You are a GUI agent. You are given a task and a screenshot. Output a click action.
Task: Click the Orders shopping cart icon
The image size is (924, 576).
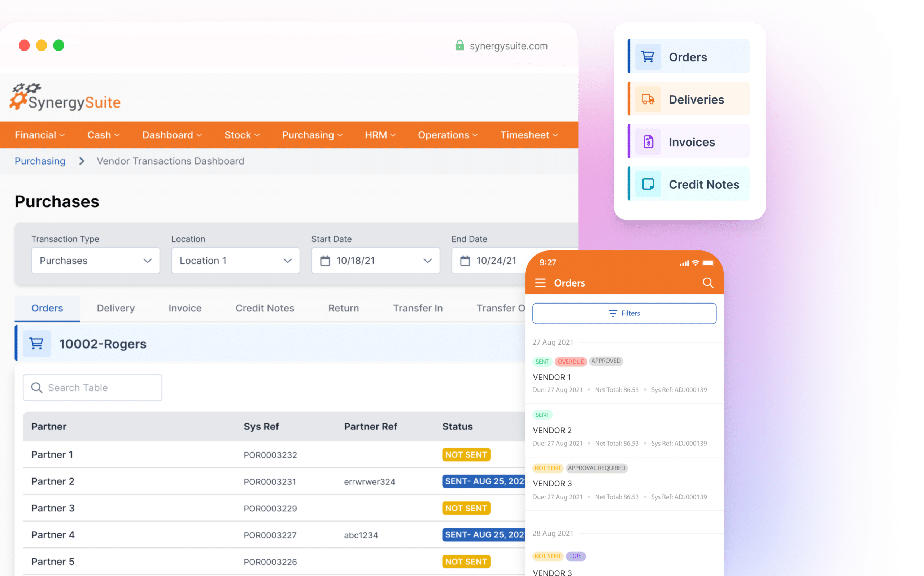[x=648, y=57]
